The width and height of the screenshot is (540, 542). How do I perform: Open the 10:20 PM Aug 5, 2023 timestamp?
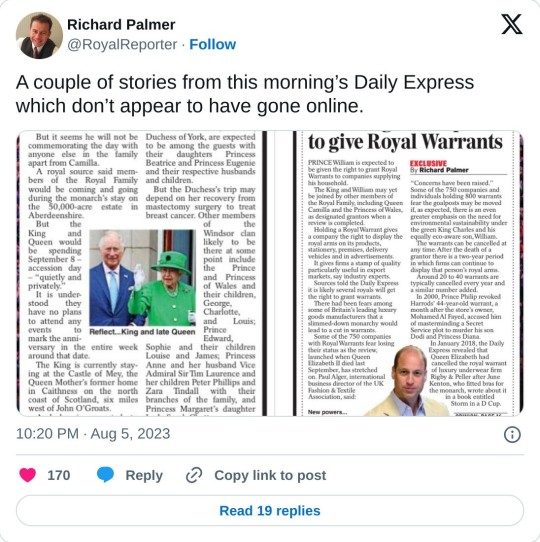pos(93,434)
